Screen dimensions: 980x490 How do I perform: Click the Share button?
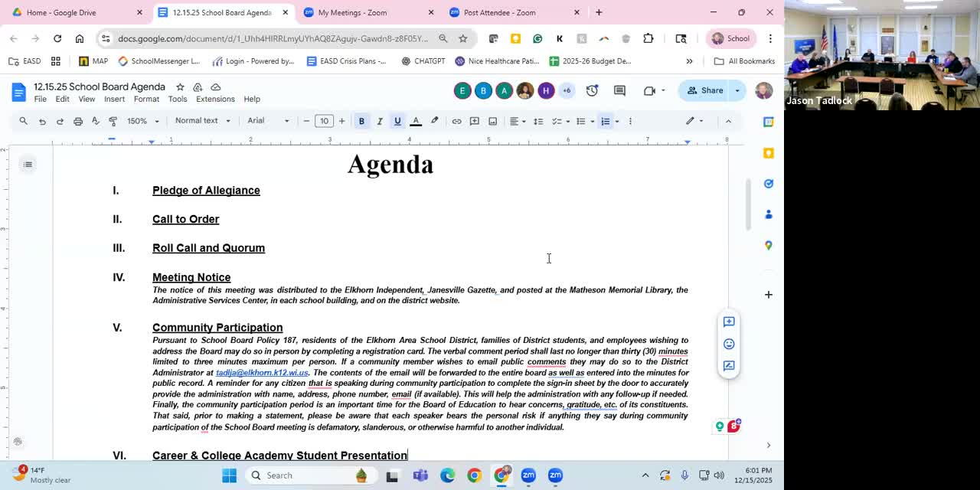point(705,90)
